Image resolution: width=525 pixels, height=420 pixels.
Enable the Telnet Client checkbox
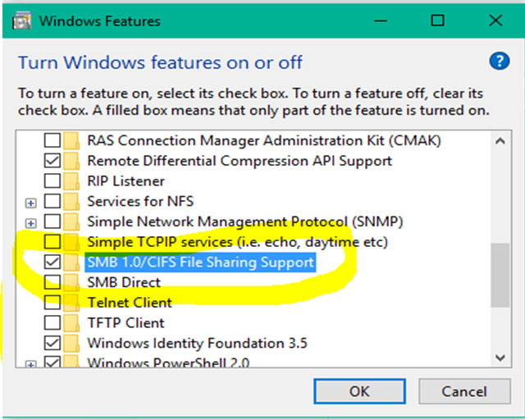click(52, 303)
